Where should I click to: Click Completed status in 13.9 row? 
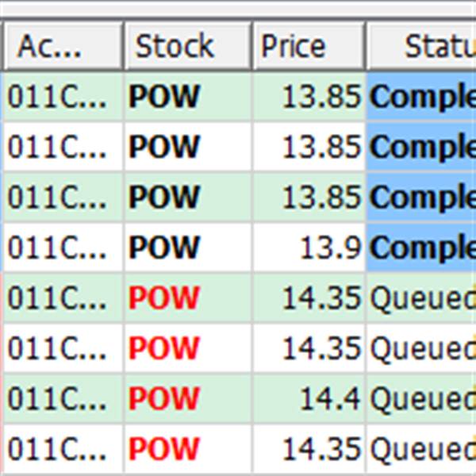(421, 248)
